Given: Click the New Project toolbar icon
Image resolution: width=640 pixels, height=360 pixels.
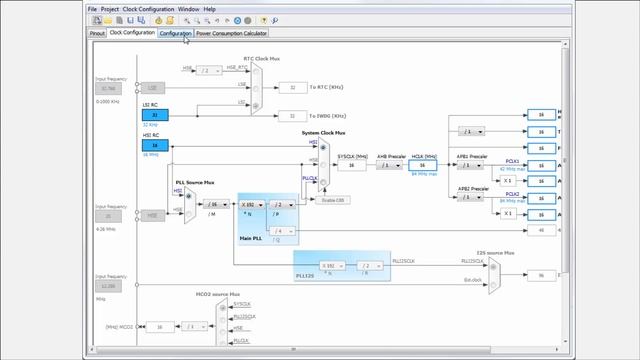Looking at the screenshot, I should [x=97, y=20].
